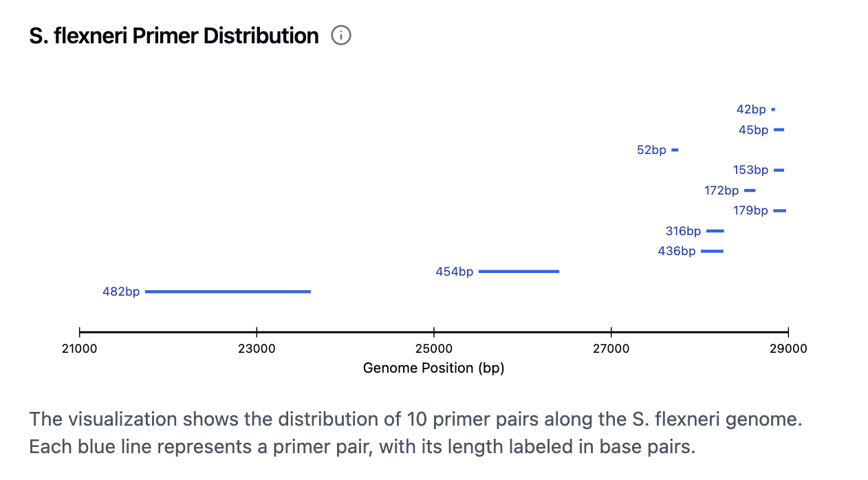Viewport: 868px width, 480px height.
Task: Select the 316bp primer bar
Action: (715, 231)
